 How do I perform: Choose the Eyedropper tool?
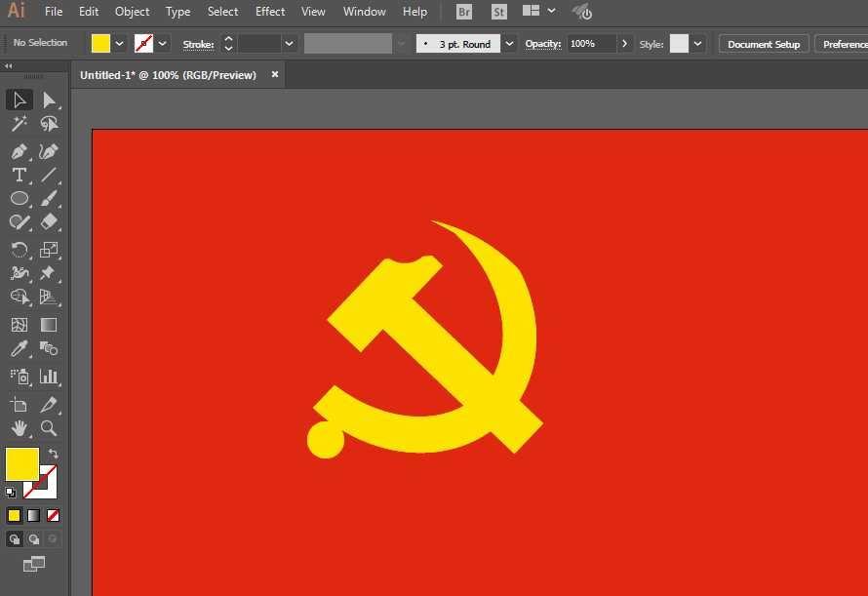(x=18, y=348)
